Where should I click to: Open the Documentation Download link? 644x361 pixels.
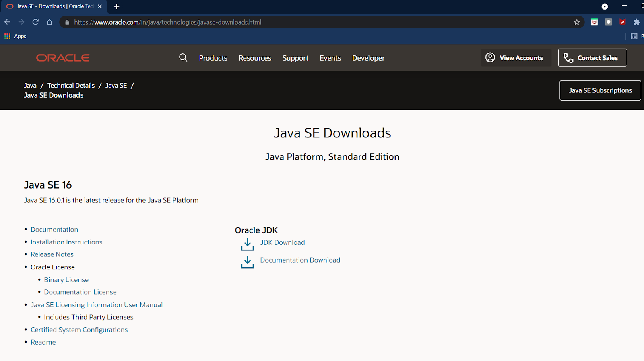300,260
